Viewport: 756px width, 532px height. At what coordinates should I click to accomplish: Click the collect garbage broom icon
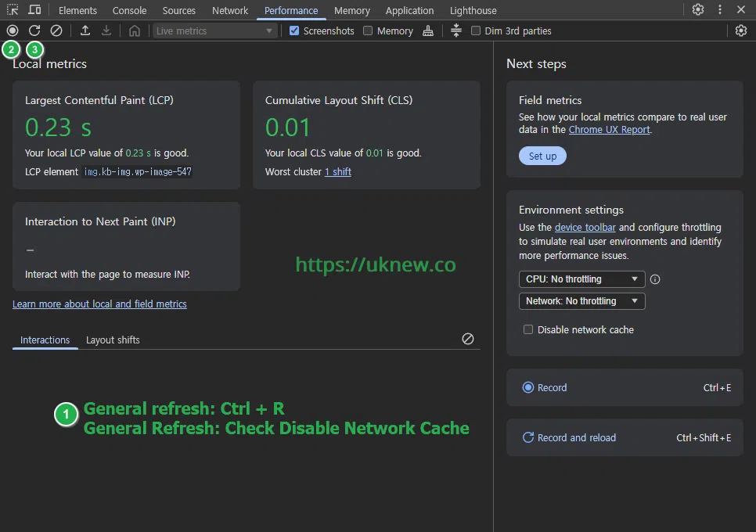(427, 31)
